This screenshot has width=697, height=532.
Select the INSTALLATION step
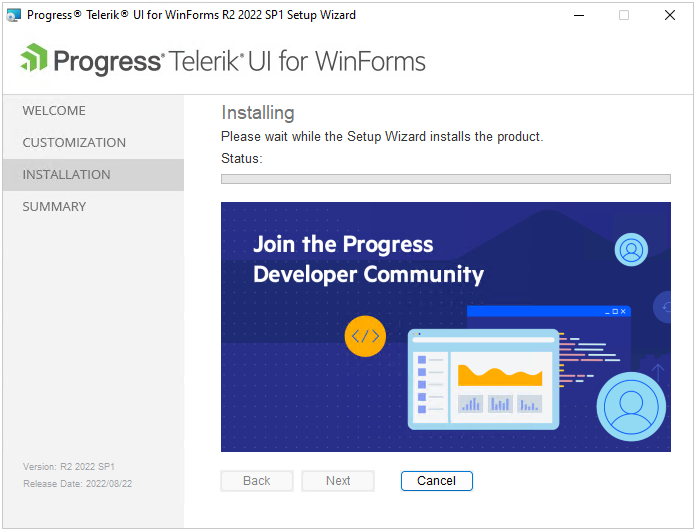click(66, 175)
